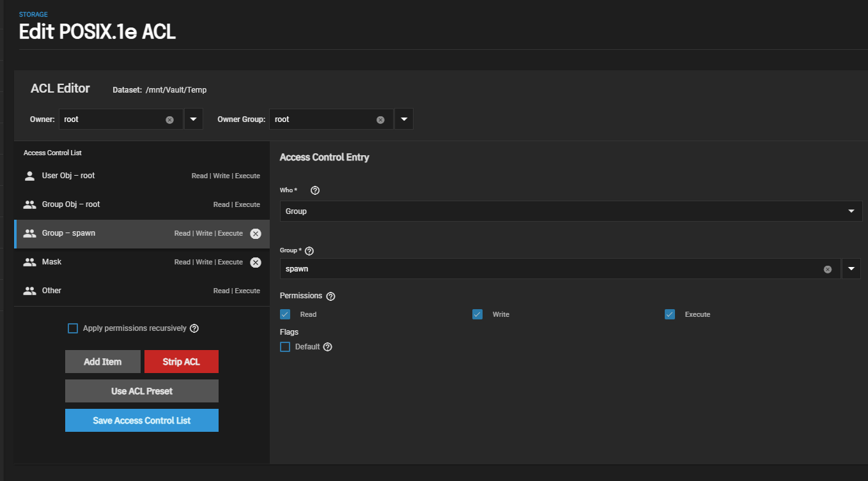This screenshot has height=481, width=868.
Task: Toggle the Execute permission checkbox
Action: (670, 314)
